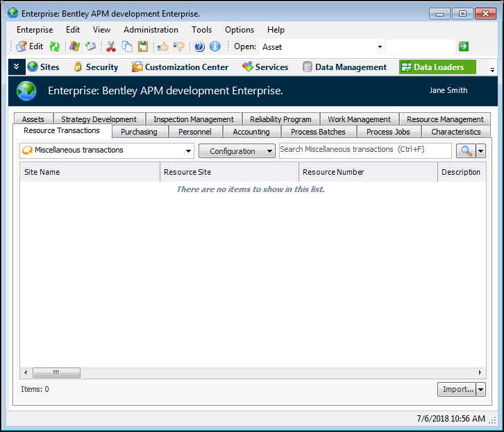Open the Help menu
The height and width of the screenshot is (432, 504).
276,30
